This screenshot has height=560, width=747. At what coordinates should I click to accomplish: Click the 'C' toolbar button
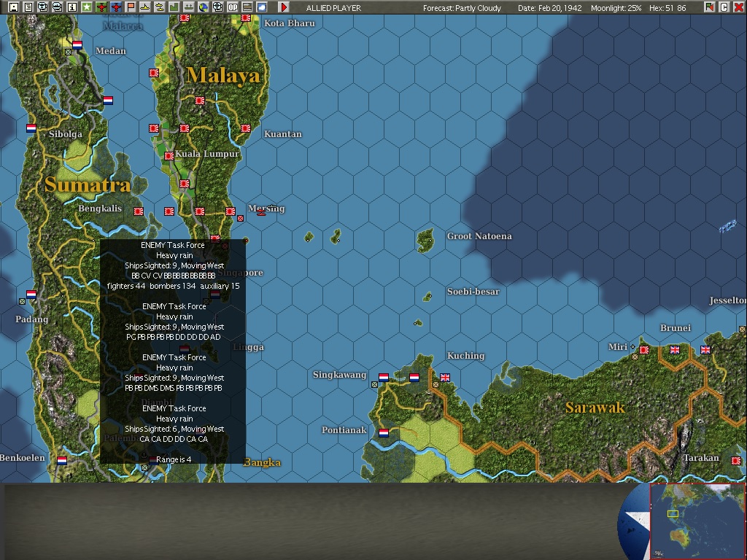coord(724,7)
